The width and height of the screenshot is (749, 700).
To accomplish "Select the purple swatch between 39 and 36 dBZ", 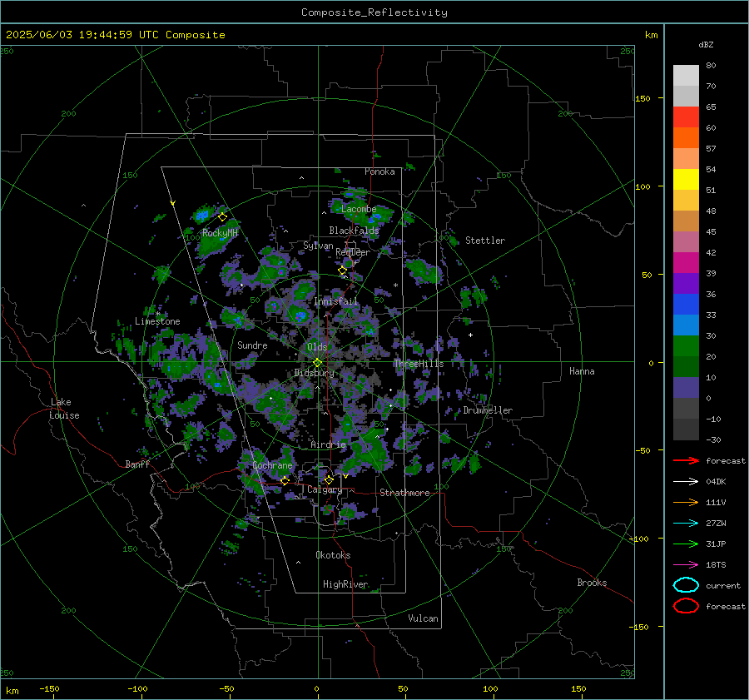I will 686,283.
